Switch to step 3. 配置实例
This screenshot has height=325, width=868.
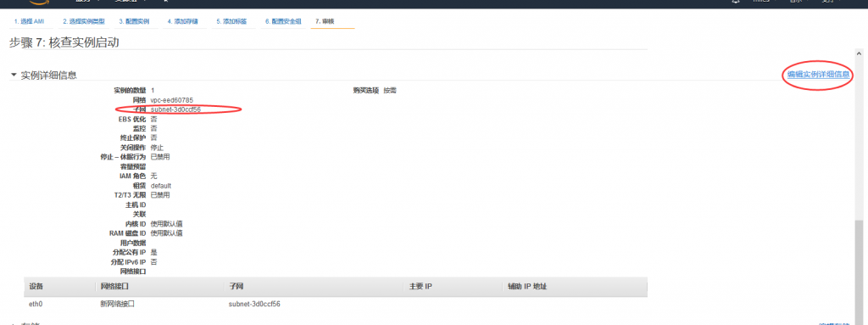pos(134,21)
